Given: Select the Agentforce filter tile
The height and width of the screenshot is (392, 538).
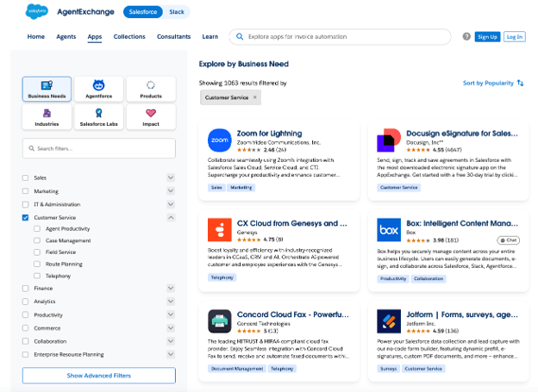Looking at the screenshot, I should tap(99, 89).
